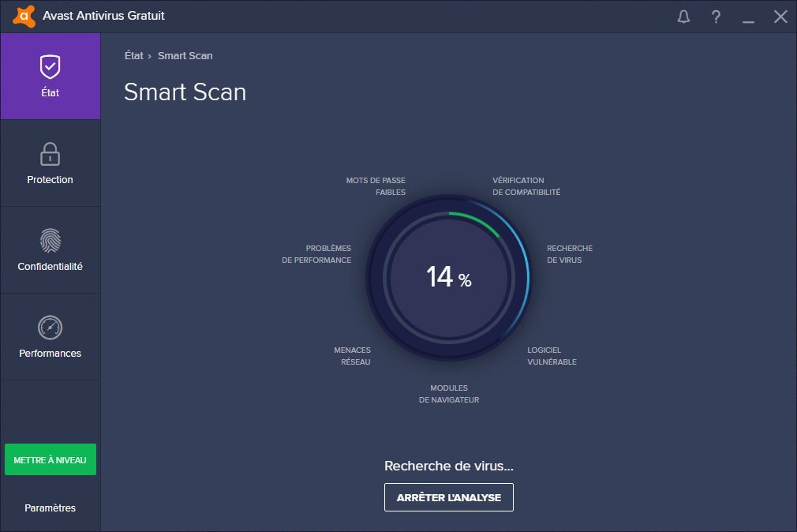This screenshot has width=797, height=532.
Task: Click the Modules de navigateur label
Action: pos(448,394)
